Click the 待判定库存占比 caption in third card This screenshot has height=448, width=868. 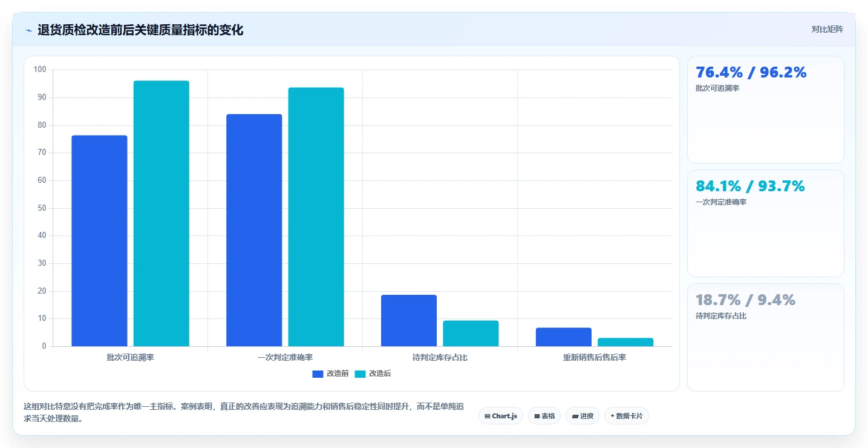point(721,315)
